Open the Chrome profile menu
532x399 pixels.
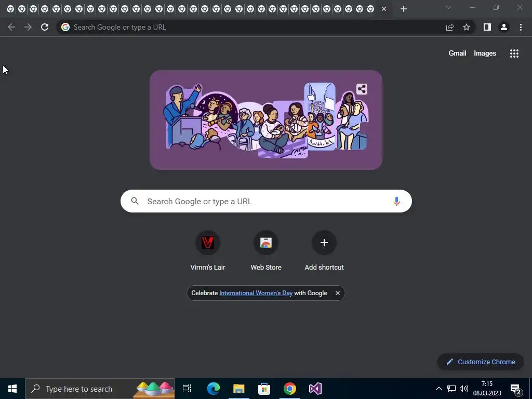click(504, 27)
